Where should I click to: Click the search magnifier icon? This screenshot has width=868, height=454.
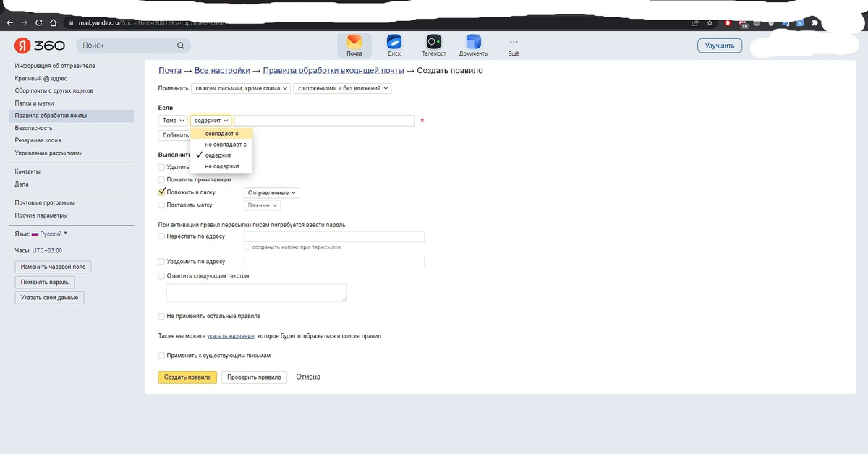pyautogui.click(x=181, y=46)
